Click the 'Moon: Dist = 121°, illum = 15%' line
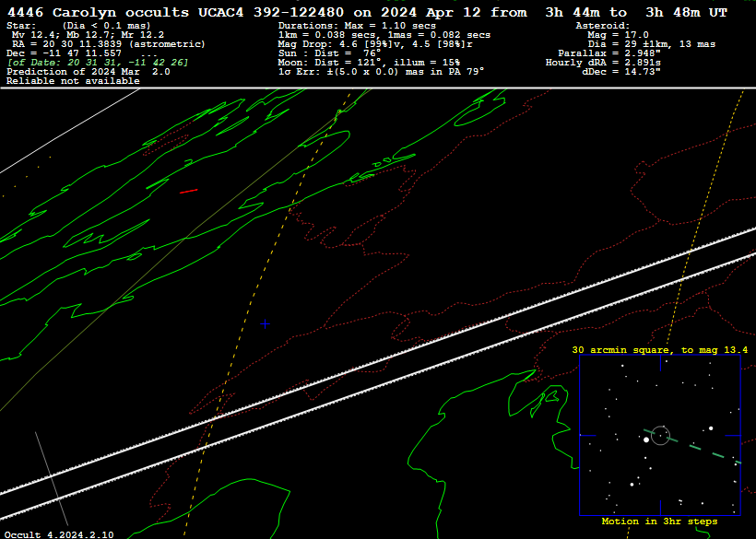The image size is (756, 539). click(x=369, y=63)
